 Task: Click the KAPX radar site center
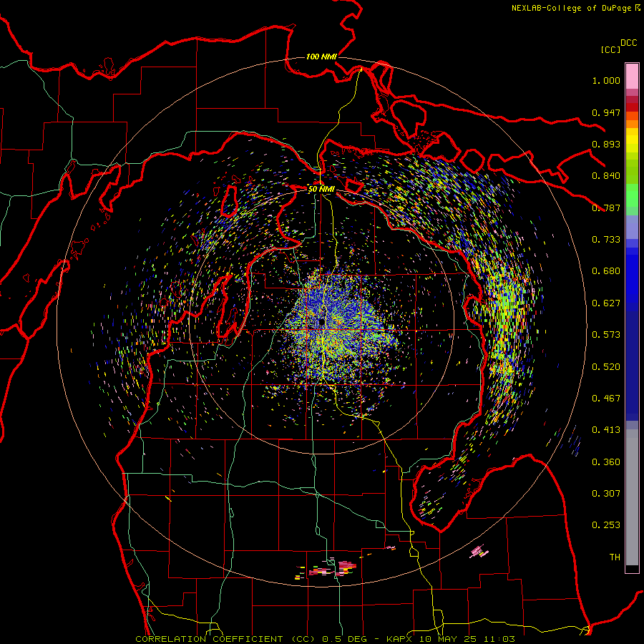point(321,323)
